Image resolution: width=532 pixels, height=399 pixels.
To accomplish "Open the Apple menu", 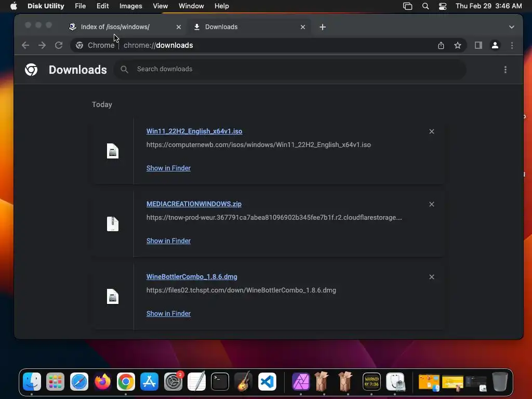I will pyautogui.click(x=14, y=6).
